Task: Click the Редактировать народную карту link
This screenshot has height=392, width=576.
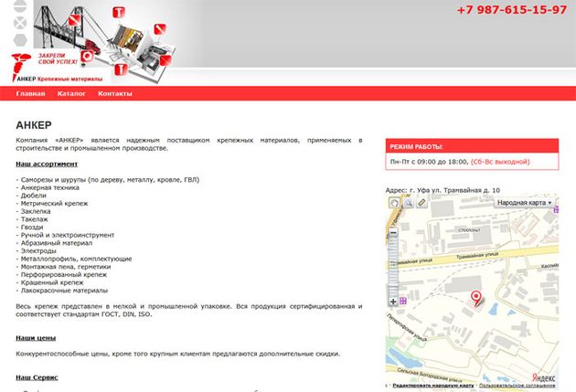Action: tap(433, 386)
